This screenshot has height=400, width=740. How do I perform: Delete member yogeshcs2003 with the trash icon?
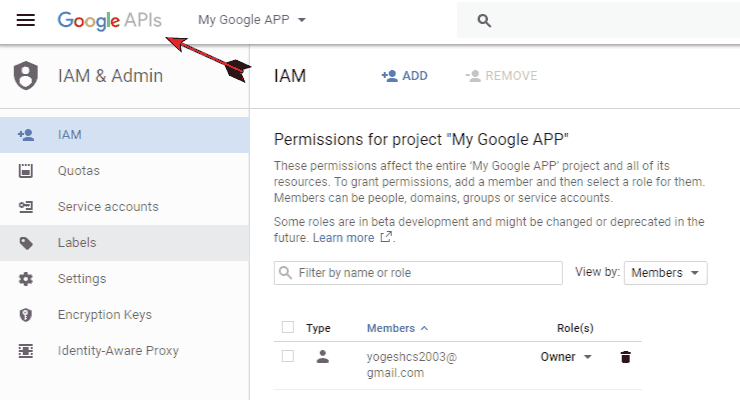coord(625,357)
